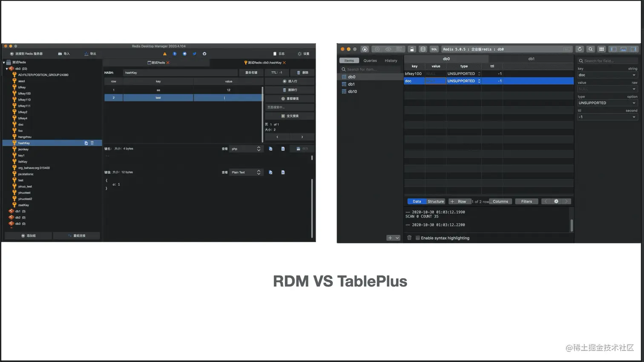
Task: Go to next page with right arrow in RDM
Action: [x=302, y=137]
